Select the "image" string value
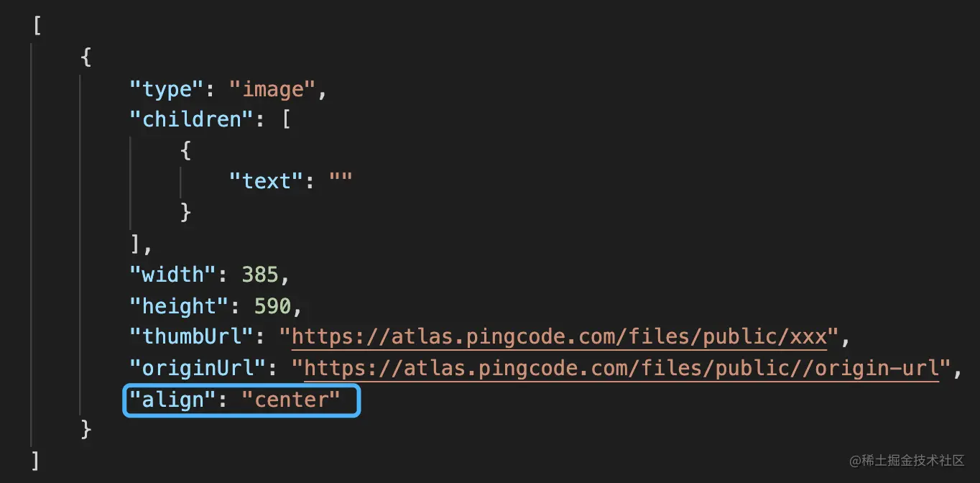 pyautogui.click(x=272, y=90)
